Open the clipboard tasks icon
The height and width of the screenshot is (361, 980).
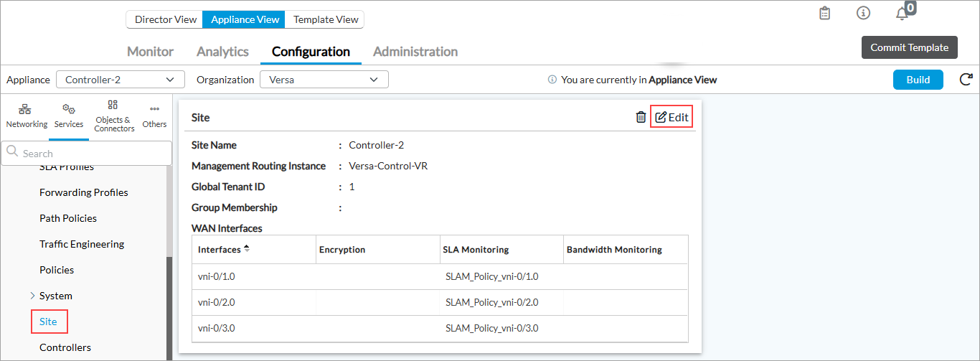click(x=825, y=14)
